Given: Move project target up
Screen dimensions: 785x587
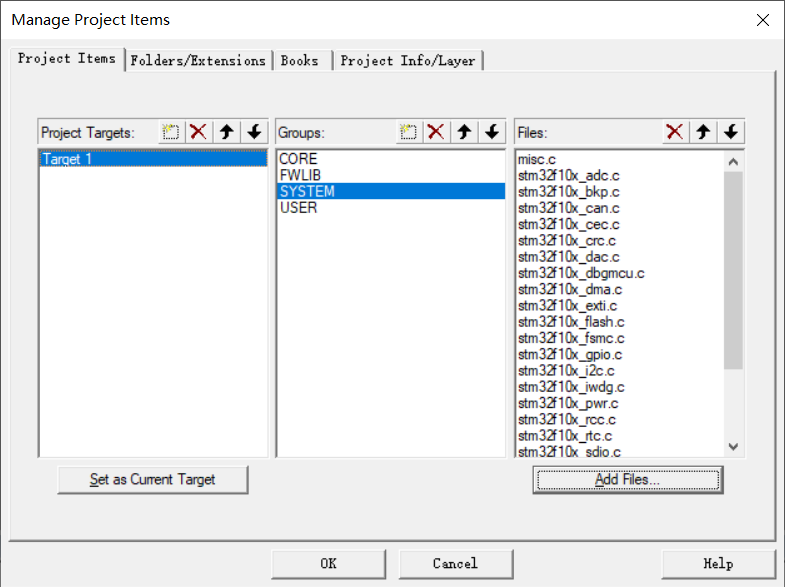Looking at the screenshot, I should coord(227,132).
